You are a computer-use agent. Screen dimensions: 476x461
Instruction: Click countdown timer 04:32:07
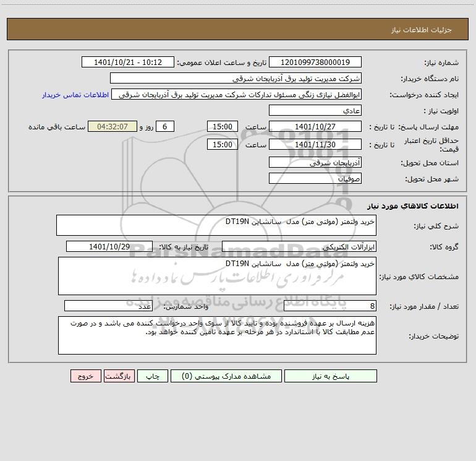point(113,126)
